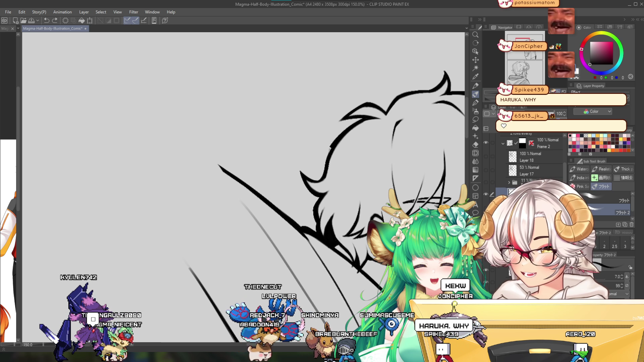
Task: Open Clip Studio launcher icon
Action: [4, 20]
